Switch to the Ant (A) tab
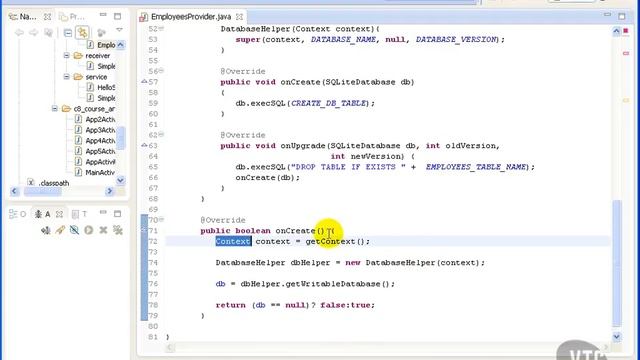The width and height of the screenshot is (640, 360). click(x=43, y=214)
